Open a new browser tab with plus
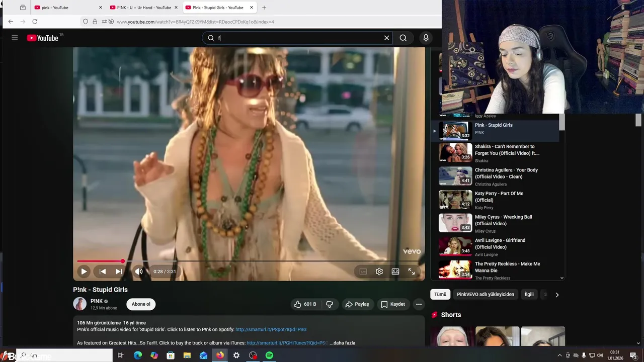Screen dimensions: 644x362 [264, 8]
